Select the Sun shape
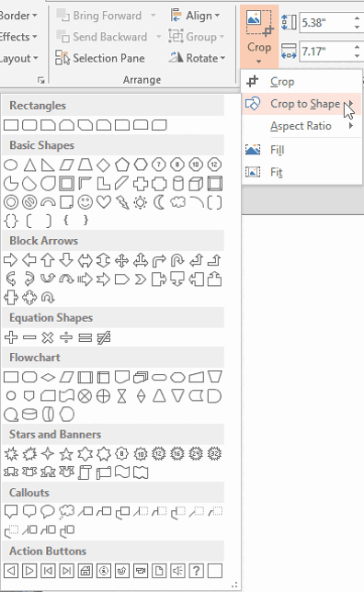This screenshot has width=364, height=592. pyautogui.click(x=141, y=202)
